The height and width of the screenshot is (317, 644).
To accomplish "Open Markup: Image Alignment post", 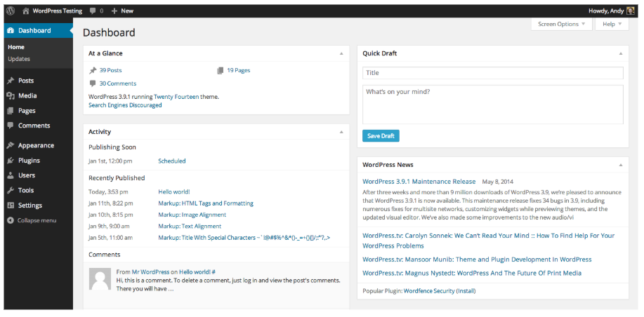I will [192, 215].
